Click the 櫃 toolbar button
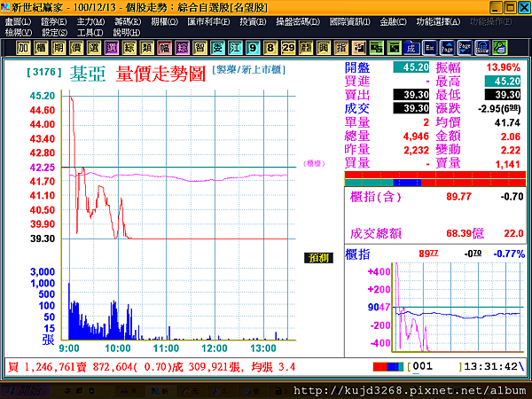The image size is (532, 399). coord(41,48)
